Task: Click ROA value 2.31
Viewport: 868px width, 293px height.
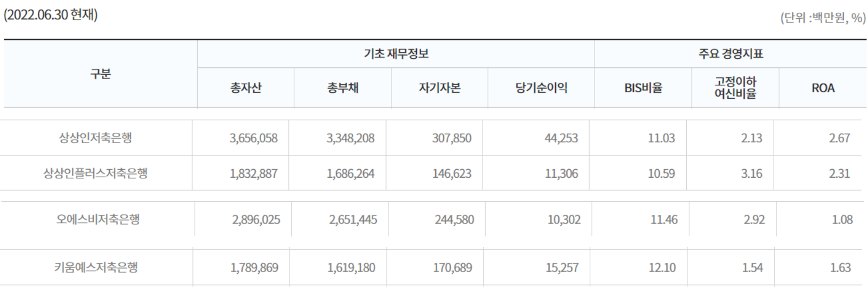Action: [839, 173]
